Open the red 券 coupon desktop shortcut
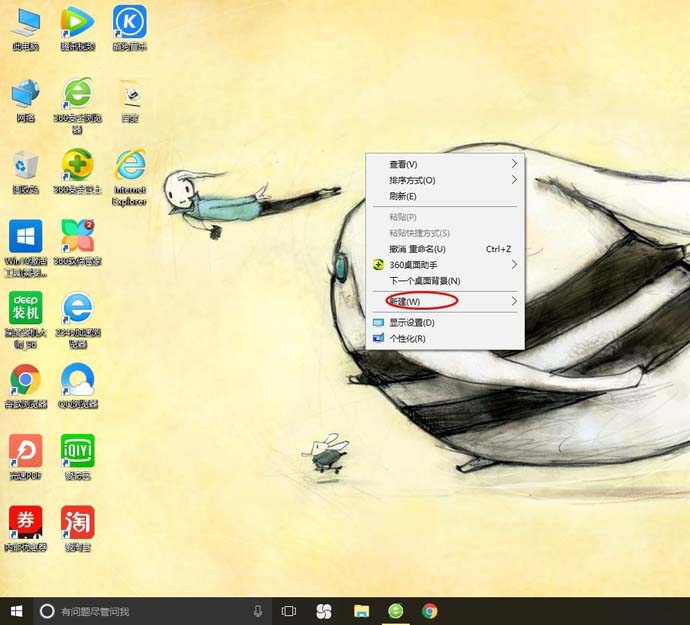Viewport: 690px width, 625px height. click(x=26, y=529)
